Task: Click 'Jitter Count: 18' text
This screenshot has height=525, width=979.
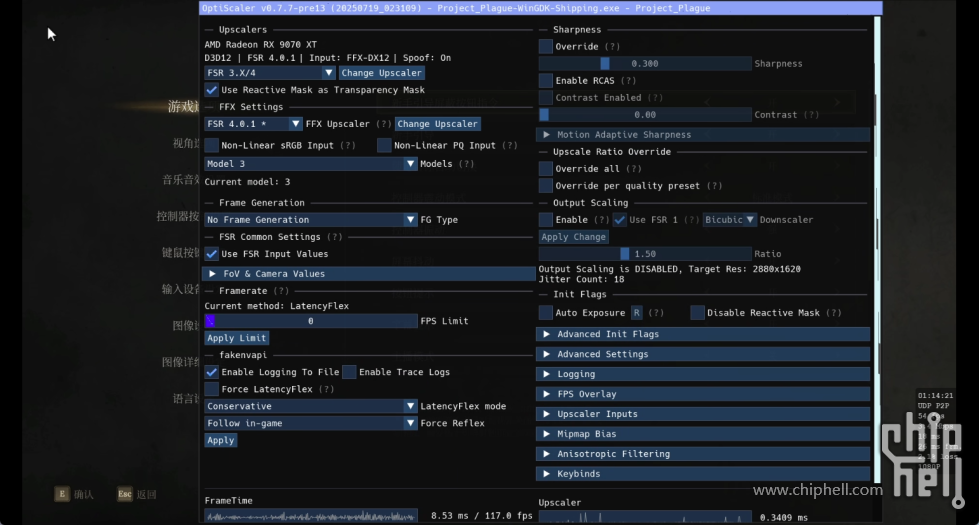Action: (x=581, y=280)
